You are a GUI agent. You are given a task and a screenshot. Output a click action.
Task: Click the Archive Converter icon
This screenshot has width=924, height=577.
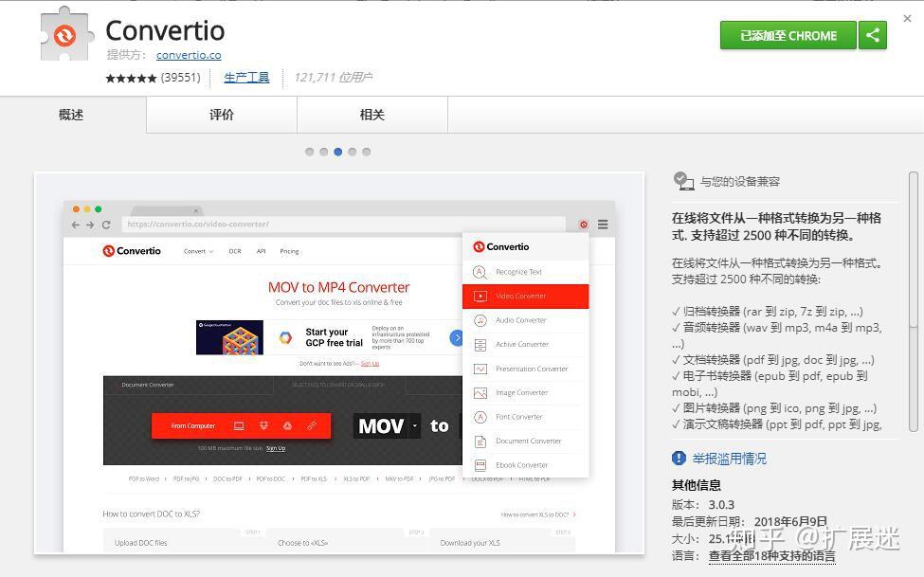pos(480,344)
